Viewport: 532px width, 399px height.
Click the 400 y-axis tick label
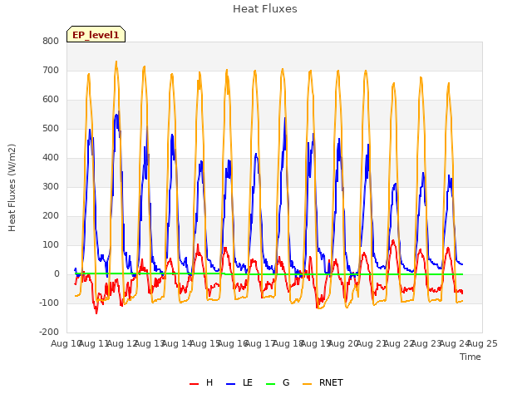tap(51, 157)
